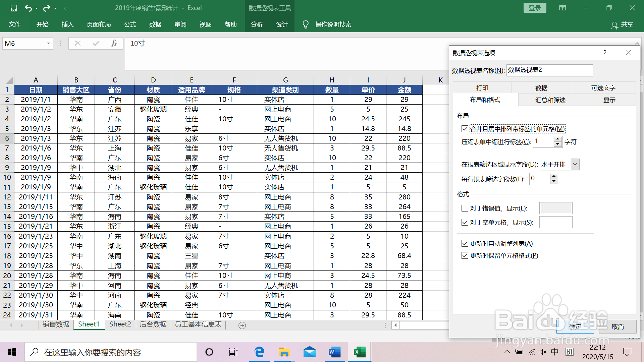Open the 页面布局 ribbon tab
Screen dimensions: 644x362
pyautogui.click(x=99, y=24)
